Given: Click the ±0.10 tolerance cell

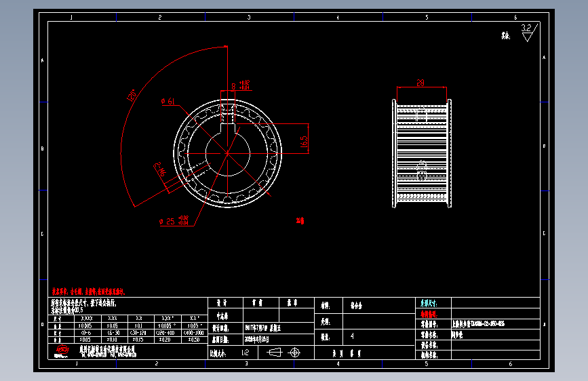Looking at the screenshot, I should [112, 340].
